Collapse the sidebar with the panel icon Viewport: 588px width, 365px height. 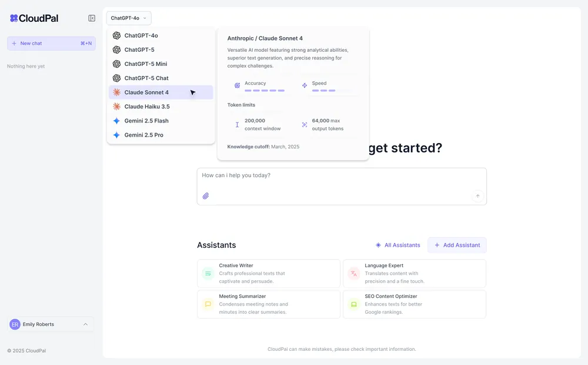[x=92, y=18]
